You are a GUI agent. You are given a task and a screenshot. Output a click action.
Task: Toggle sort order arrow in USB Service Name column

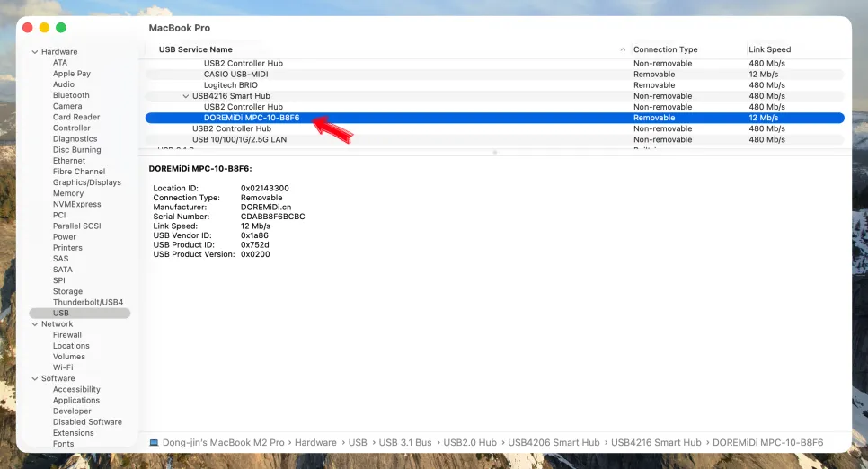(x=623, y=49)
